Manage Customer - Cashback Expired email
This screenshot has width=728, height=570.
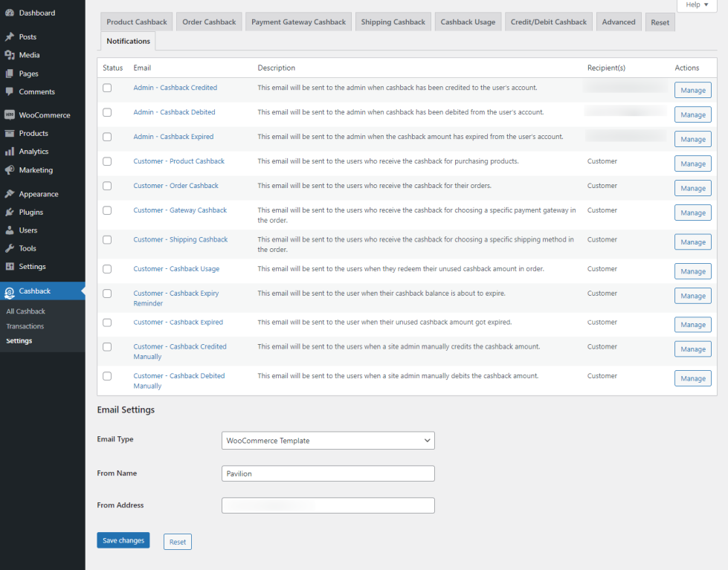coord(693,325)
